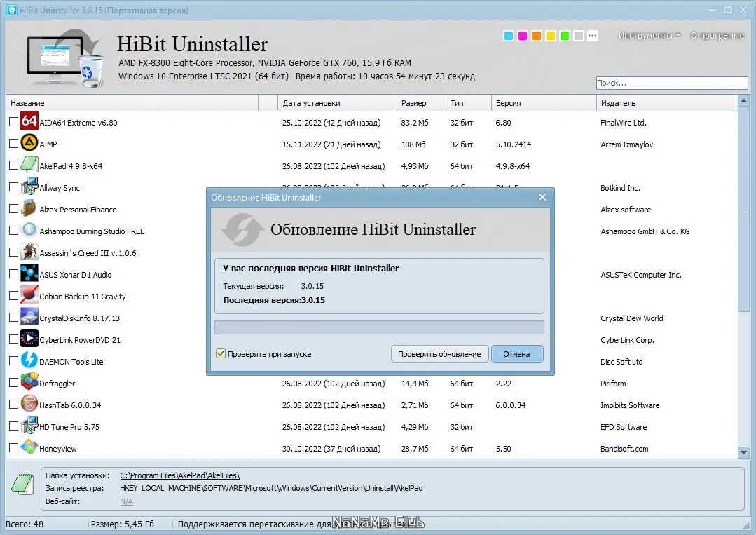Click the Проверить обновление button

pyautogui.click(x=439, y=353)
